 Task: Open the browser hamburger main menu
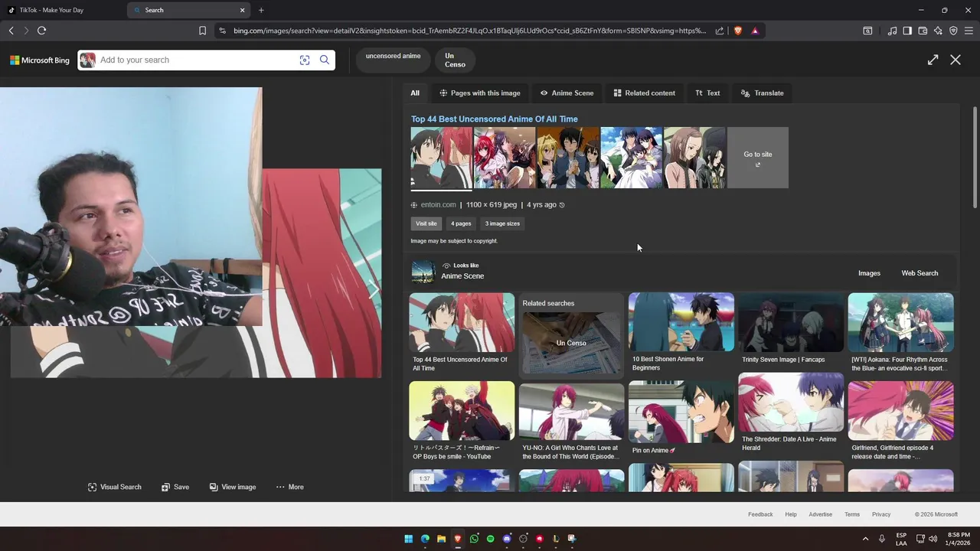coord(969,31)
